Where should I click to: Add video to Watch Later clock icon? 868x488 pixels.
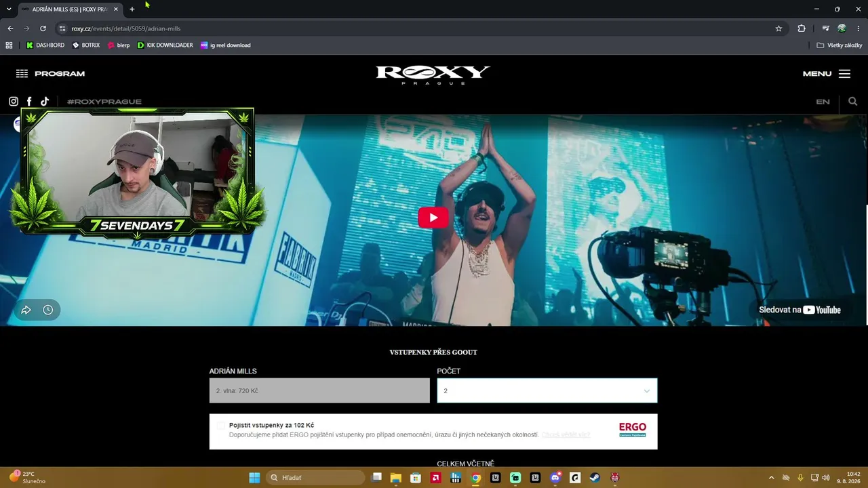coord(48,310)
